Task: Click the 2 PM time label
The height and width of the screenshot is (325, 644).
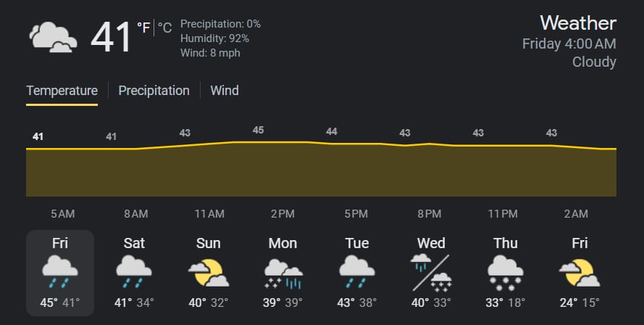Action: tap(283, 214)
